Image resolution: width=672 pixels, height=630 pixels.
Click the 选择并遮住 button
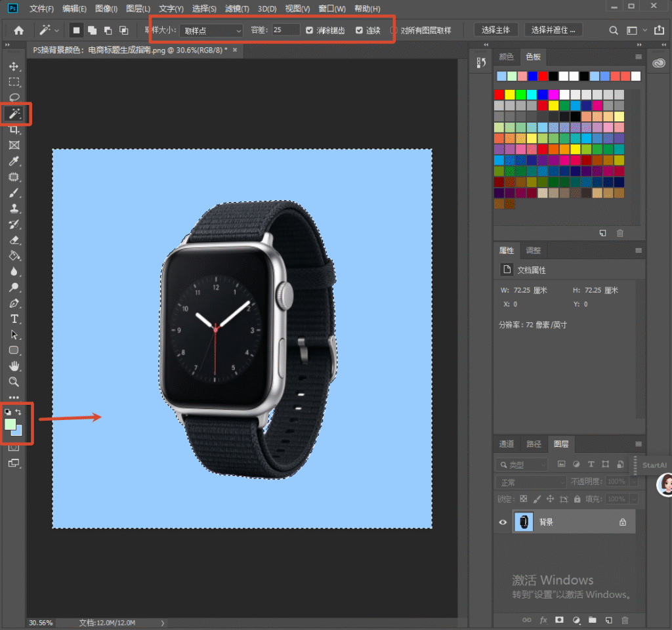click(x=553, y=30)
